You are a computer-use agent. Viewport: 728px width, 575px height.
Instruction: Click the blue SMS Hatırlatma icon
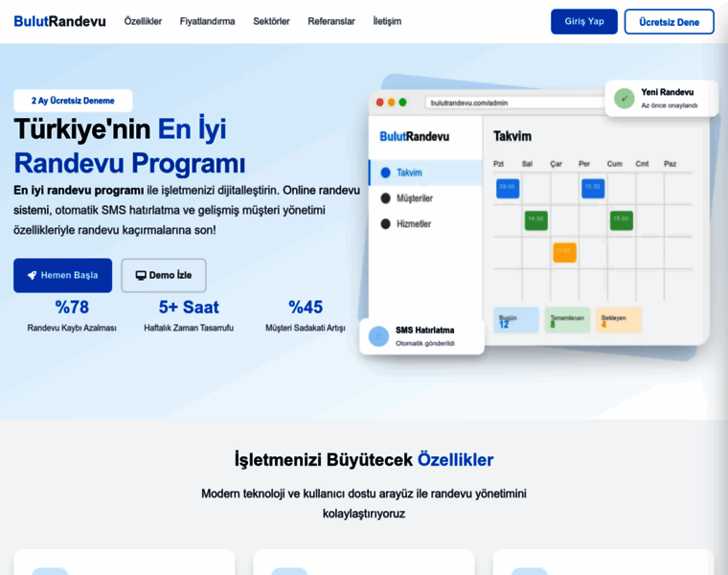point(378,335)
